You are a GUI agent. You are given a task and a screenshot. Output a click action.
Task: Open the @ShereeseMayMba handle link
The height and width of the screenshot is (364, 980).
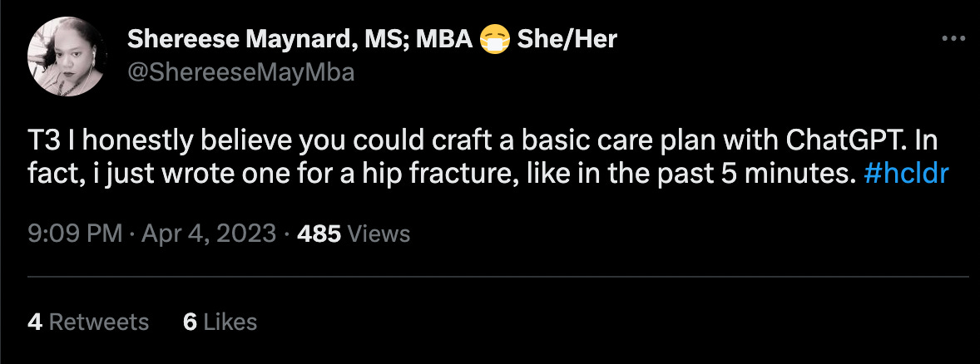(240, 72)
